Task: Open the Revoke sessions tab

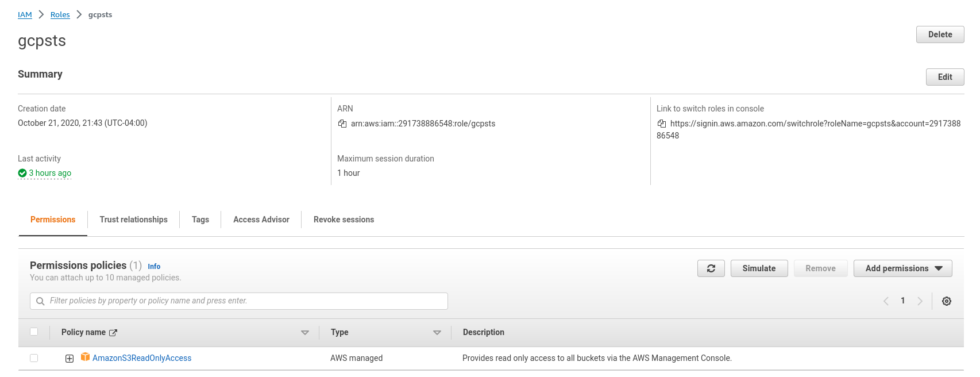Action: tap(344, 220)
